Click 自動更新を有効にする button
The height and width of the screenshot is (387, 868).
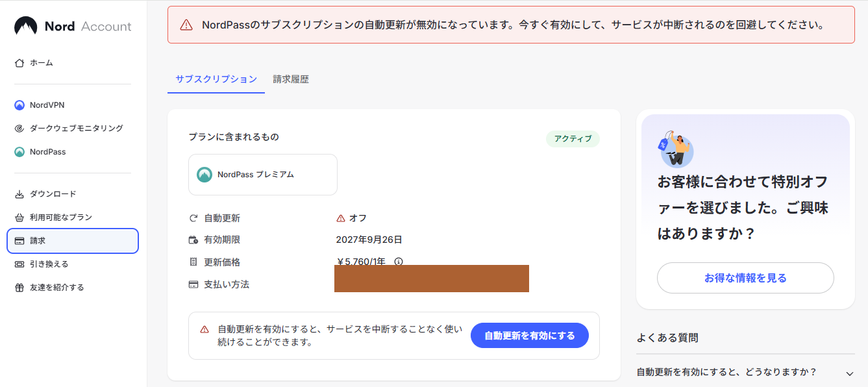coord(530,336)
